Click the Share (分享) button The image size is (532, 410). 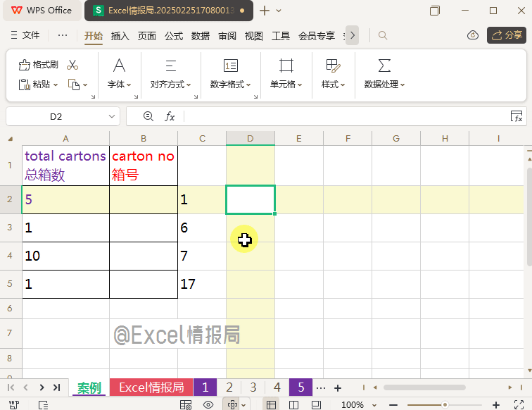pyautogui.click(x=507, y=35)
